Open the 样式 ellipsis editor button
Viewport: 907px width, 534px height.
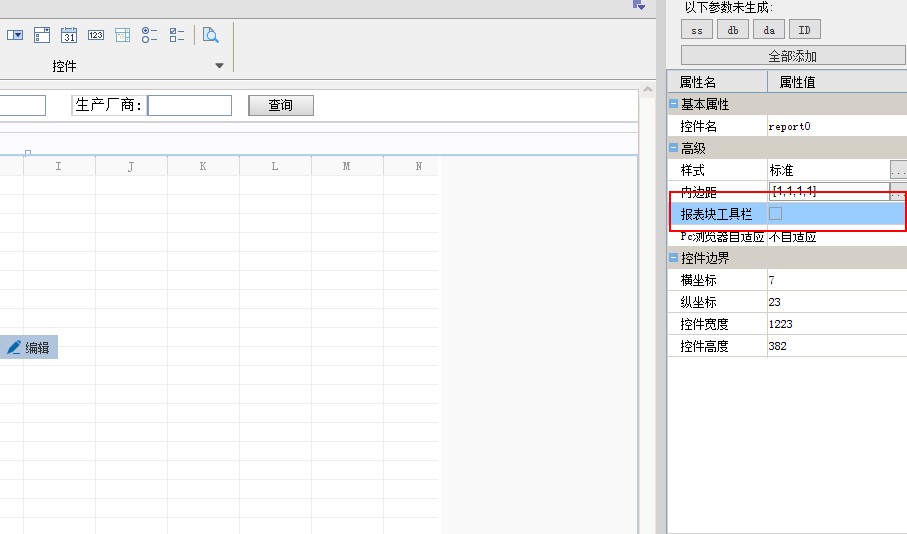click(x=898, y=170)
